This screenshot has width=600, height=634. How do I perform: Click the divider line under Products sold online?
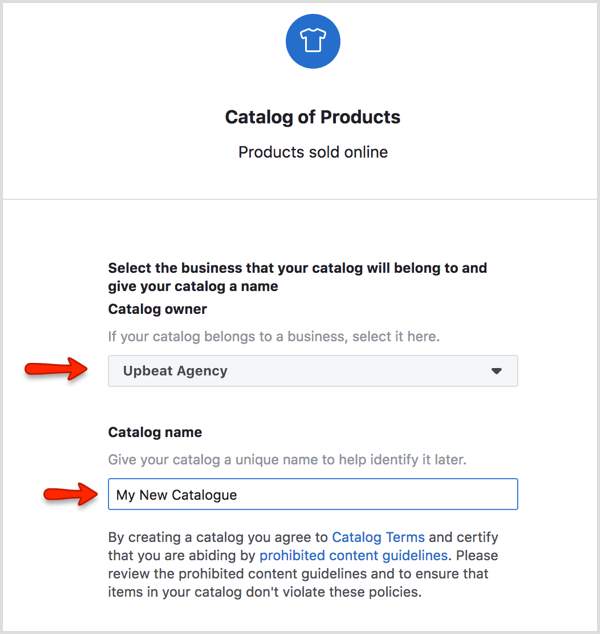(300, 199)
